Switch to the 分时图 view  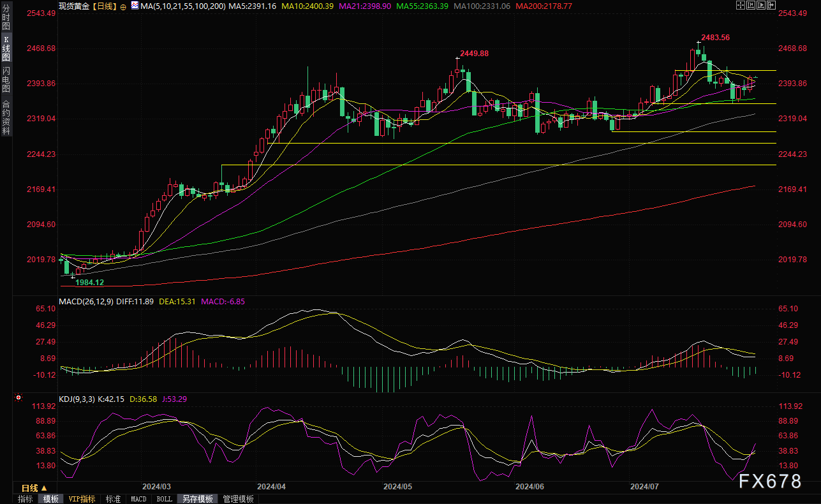(x=6, y=18)
